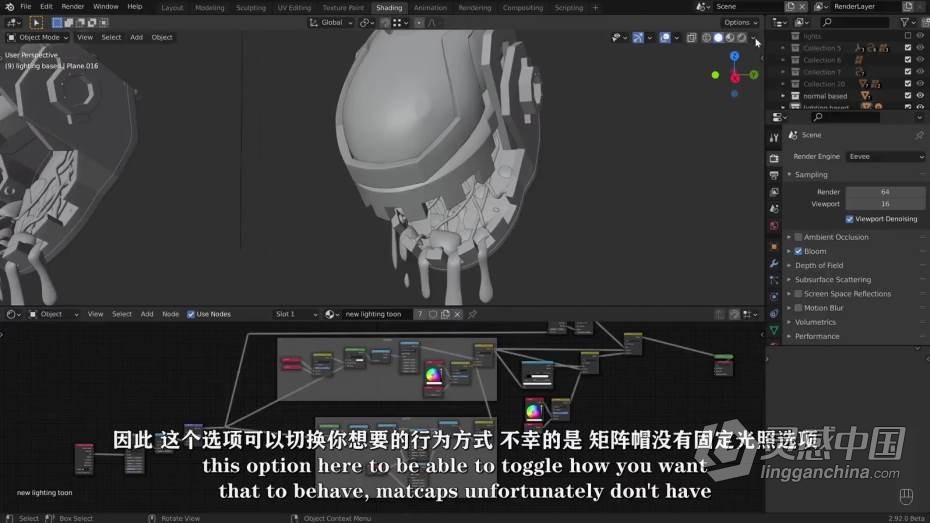The height and width of the screenshot is (523, 930).
Task: Open the node editor Node menu
Action: [170, 314]
